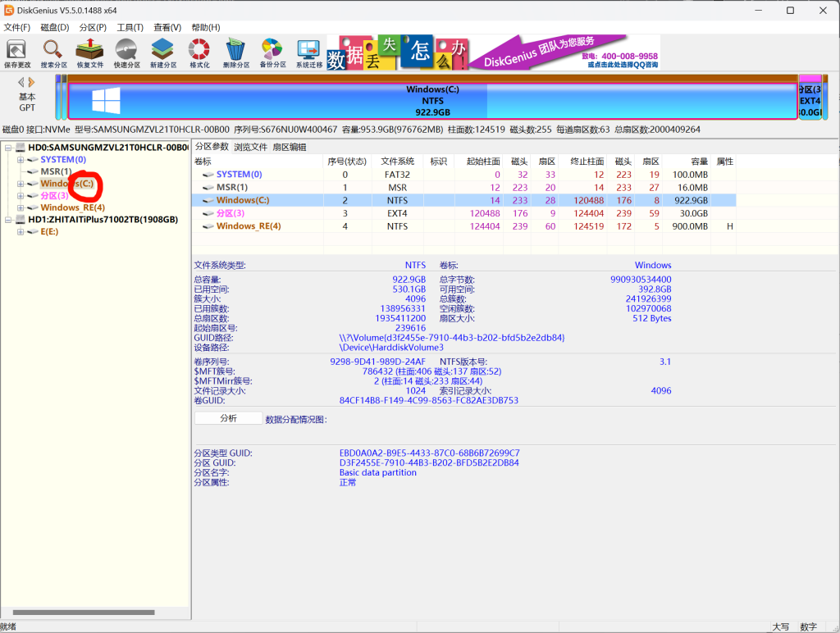Collapse the HD1 ZHITAI disk node
The width and height of the screenshot is (840, 633).
[8, 220]
